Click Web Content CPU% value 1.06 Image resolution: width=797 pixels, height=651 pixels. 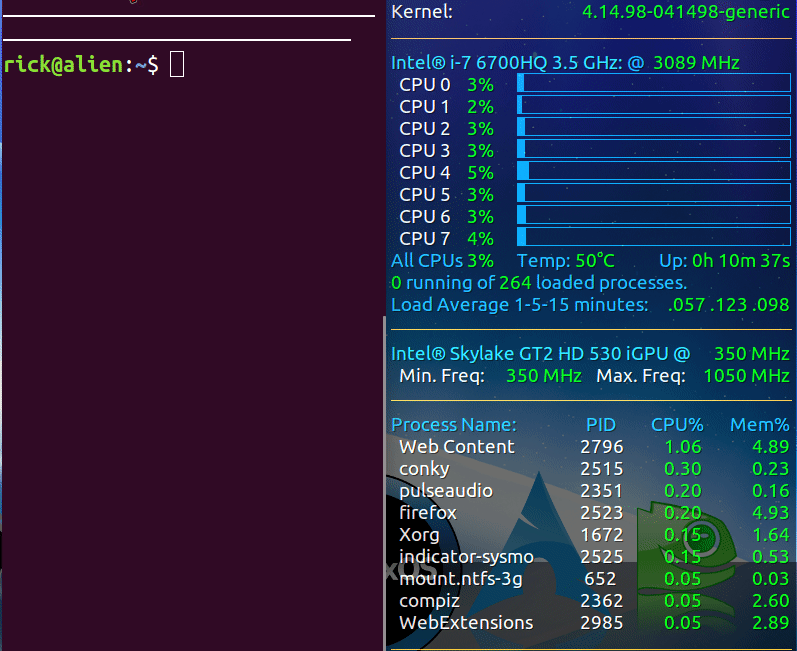tap(683, 447)
